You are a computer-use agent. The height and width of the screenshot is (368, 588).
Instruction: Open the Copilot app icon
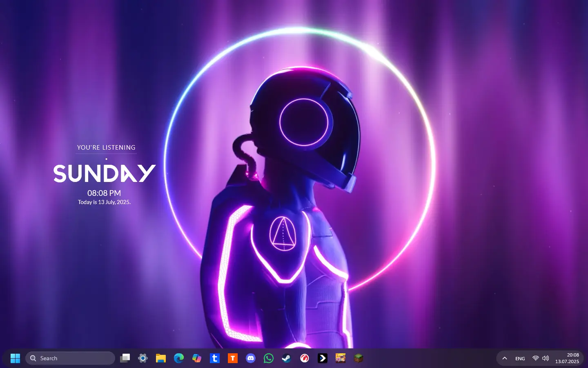[197, 358]
